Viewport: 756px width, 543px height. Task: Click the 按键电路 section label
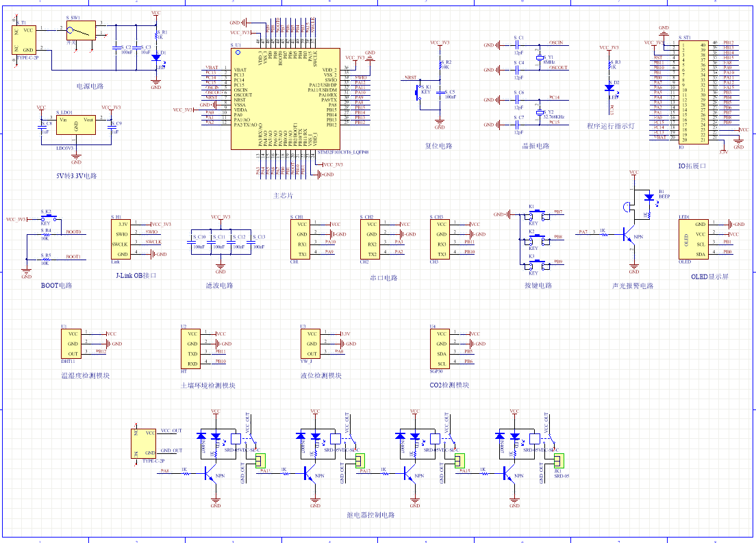point(538,286)
